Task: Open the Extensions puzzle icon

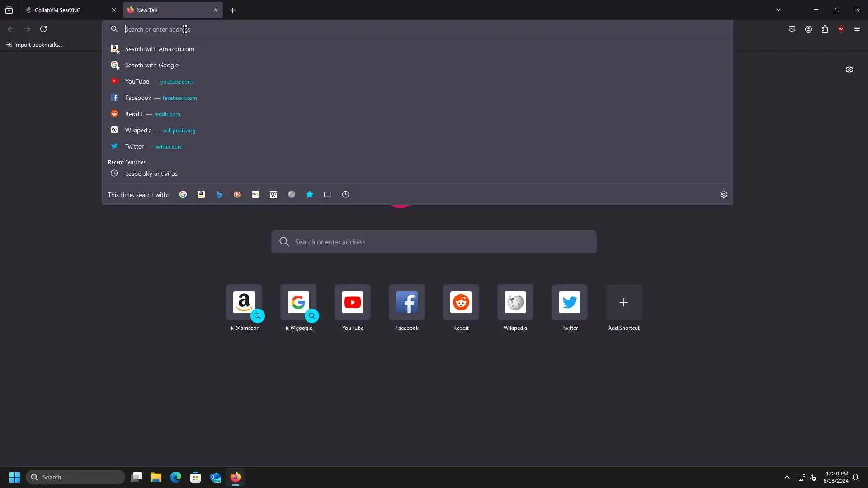Action: pos(825,29)
